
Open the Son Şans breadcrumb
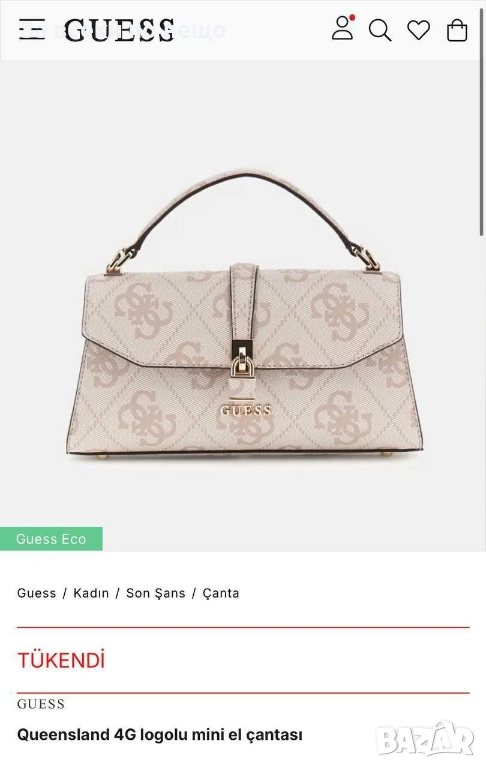pos(156,593)
